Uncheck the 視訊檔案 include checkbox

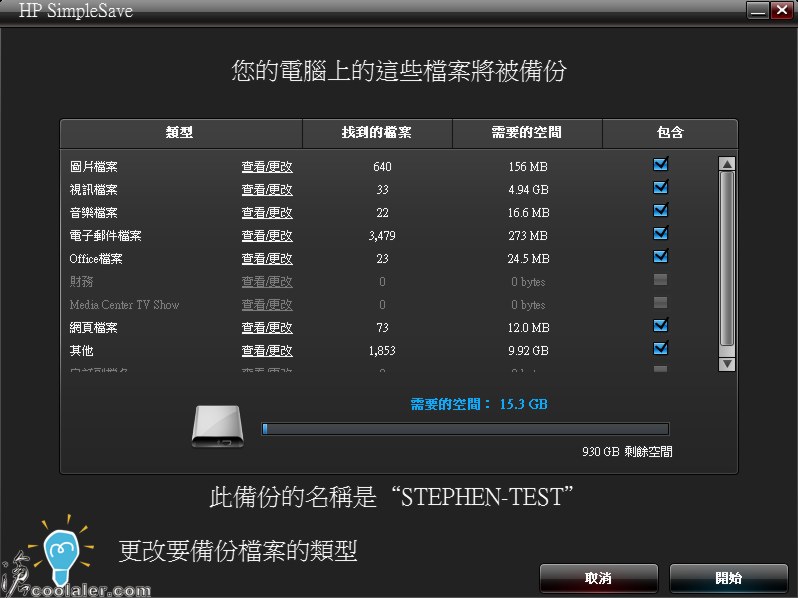[x=661, y=187]
